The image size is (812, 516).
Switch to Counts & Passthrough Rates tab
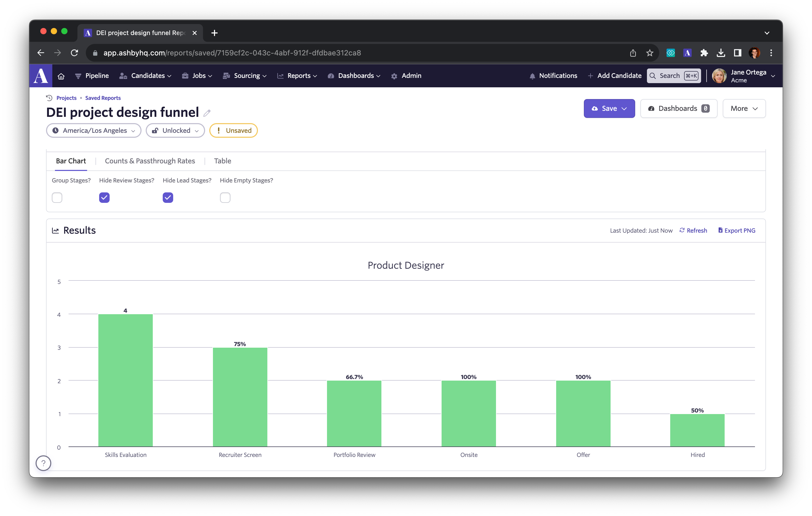point(150,161)
